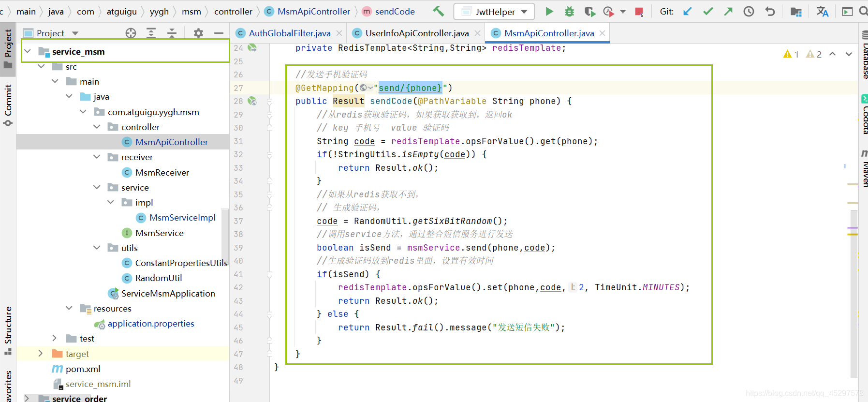Screen dimensions: 868x402
Task: Select the MsmApiController.java tab
Action: click(548, 33)
